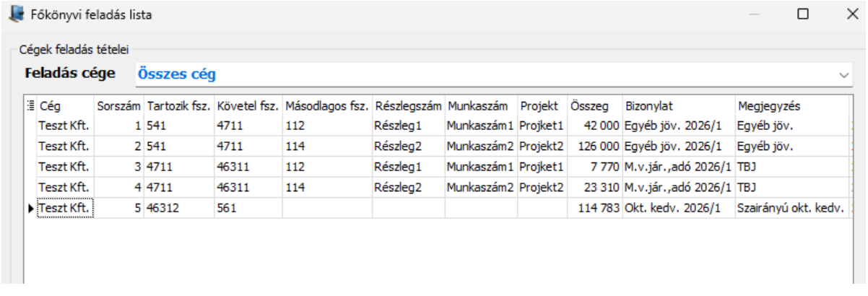Select the row with amount 42 000
868x296 pixels.
click(595, 126)
